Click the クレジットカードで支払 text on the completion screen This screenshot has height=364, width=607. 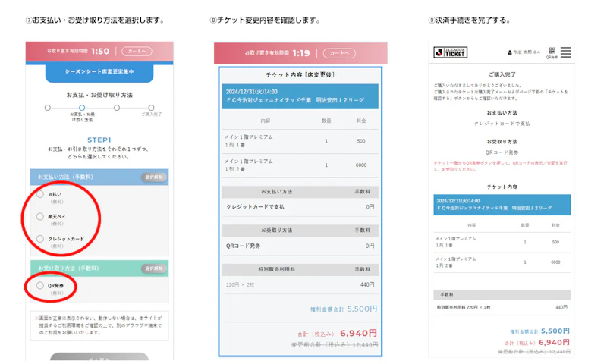[502, 124]
